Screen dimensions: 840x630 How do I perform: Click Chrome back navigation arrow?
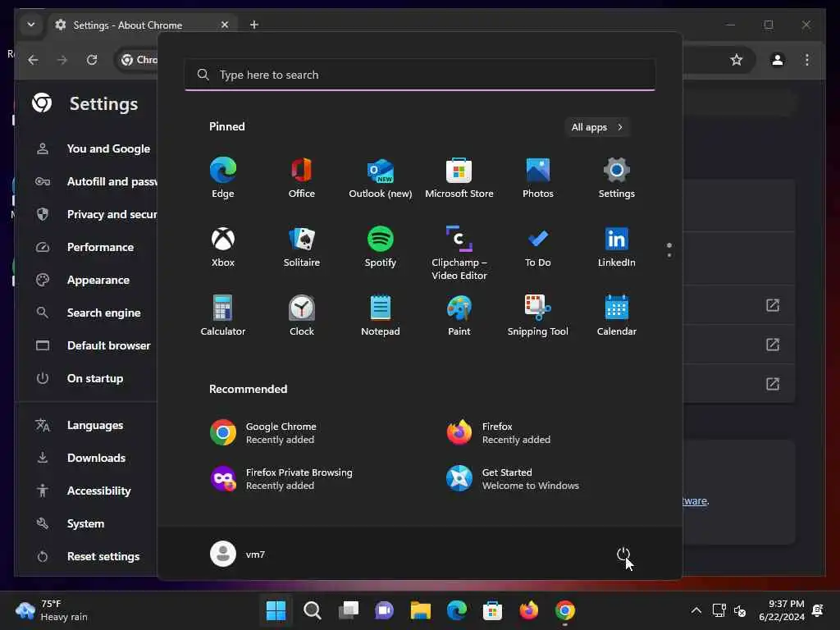[33, 60]
